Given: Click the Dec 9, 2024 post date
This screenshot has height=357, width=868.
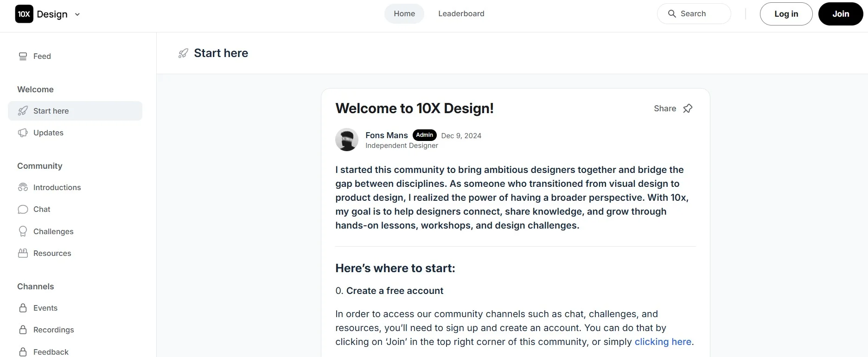Looking at the screenshot, I should pos(461,136).
